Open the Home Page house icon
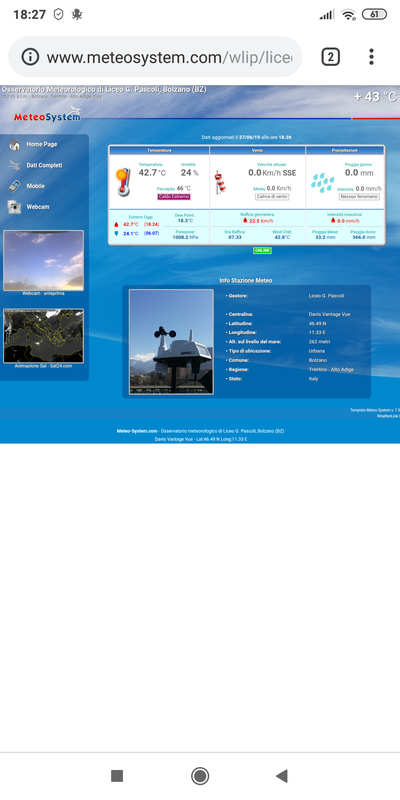Screen dimensions: 400x800 point(15,145)
